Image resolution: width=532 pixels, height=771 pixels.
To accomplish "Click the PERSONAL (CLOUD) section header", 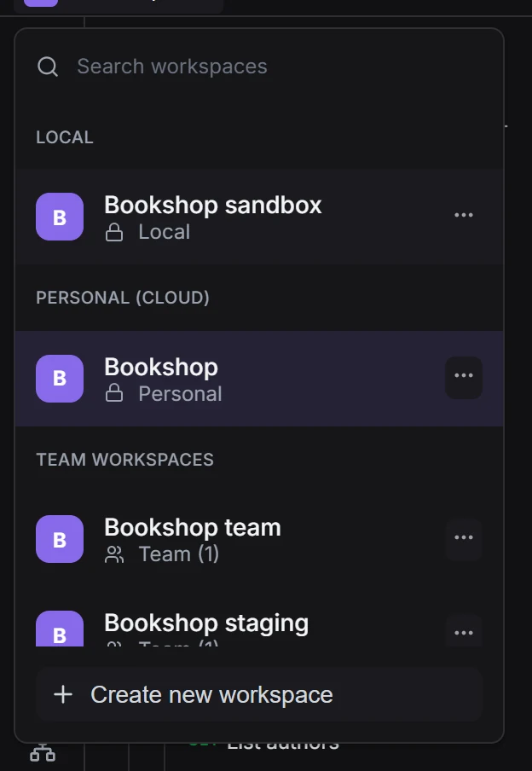I will tap(123, 298).
